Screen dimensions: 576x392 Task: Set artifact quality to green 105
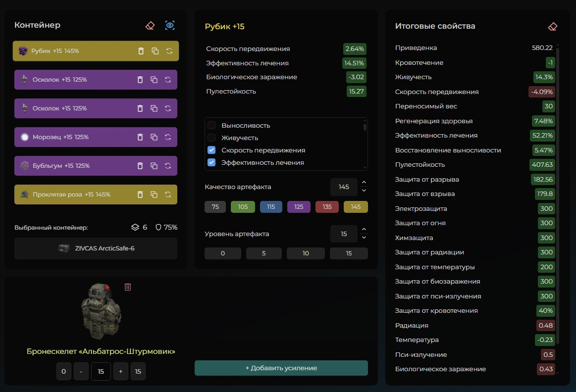pyautogui.click(x=243, y=207)
